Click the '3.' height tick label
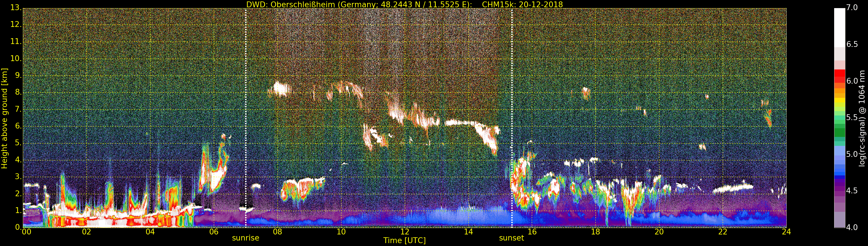 18,177
